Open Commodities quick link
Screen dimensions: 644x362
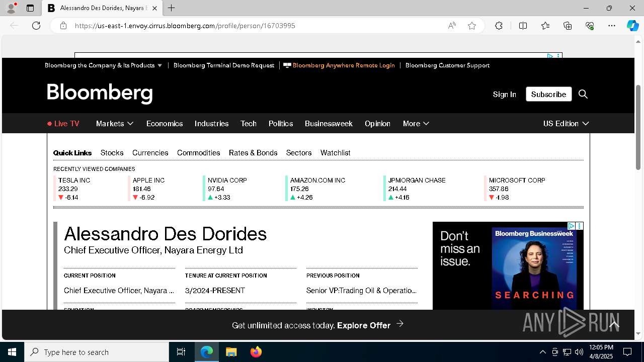[198, 153]
